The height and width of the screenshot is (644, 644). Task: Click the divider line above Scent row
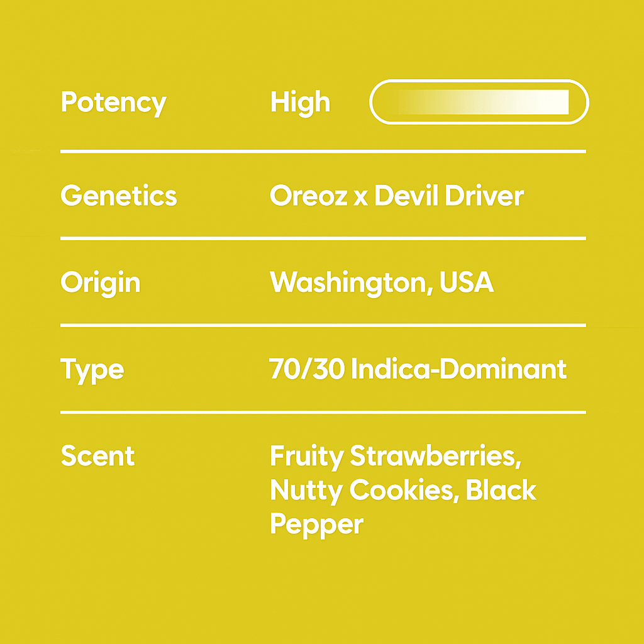[323, 412]
